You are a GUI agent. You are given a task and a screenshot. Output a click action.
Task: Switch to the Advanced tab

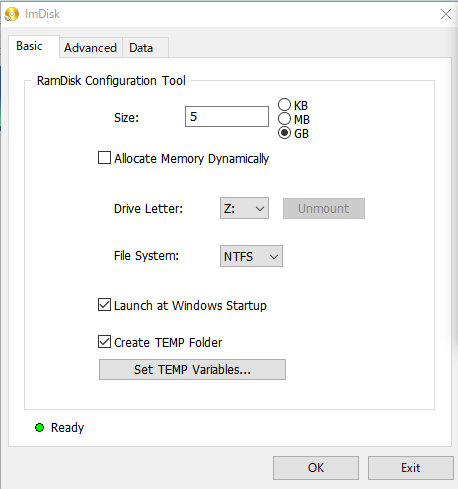[90, 48]
